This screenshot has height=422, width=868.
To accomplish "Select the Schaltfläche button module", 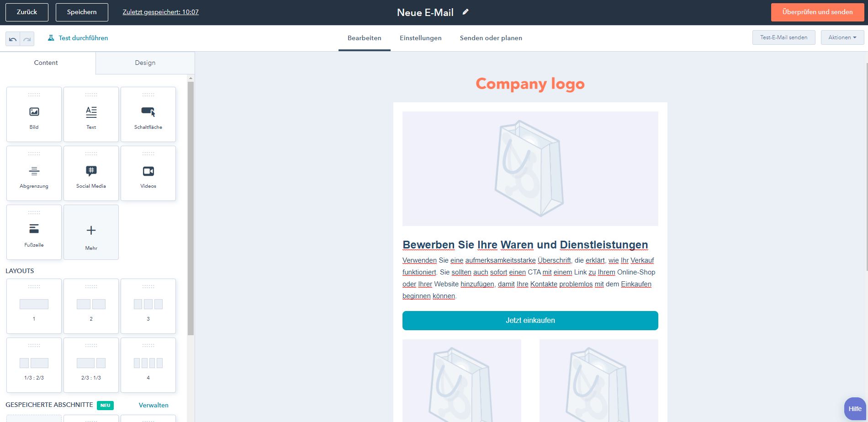I will [x=148, y=114].
